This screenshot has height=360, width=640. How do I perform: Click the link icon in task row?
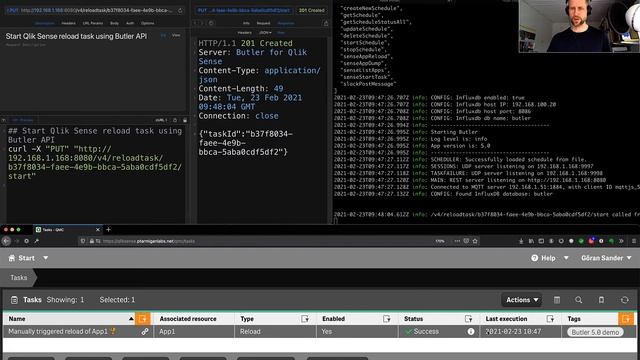pos(144,331)
